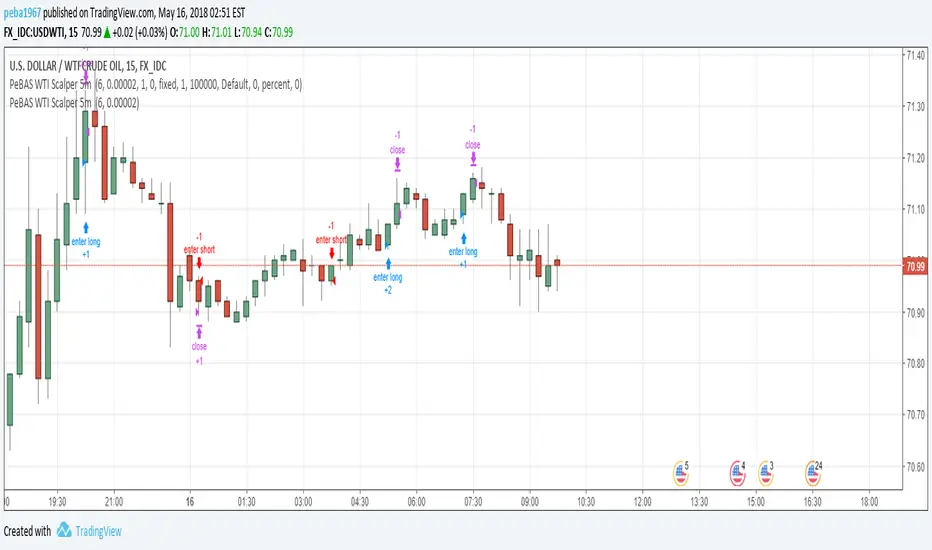Click the 03:00 time axis label
Viewport: 932px width, 550px height.
(303, 502)
